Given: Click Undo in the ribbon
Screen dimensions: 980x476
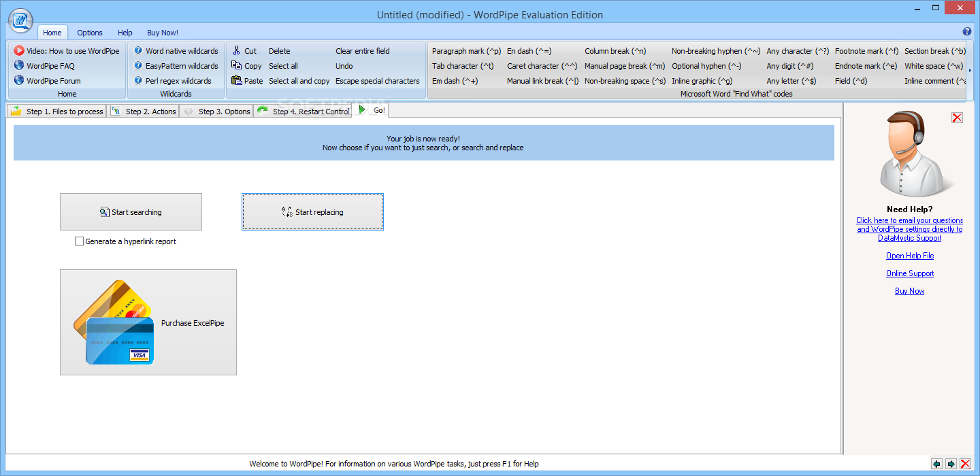Looking at the screenshot, I should tap(344, 66).
